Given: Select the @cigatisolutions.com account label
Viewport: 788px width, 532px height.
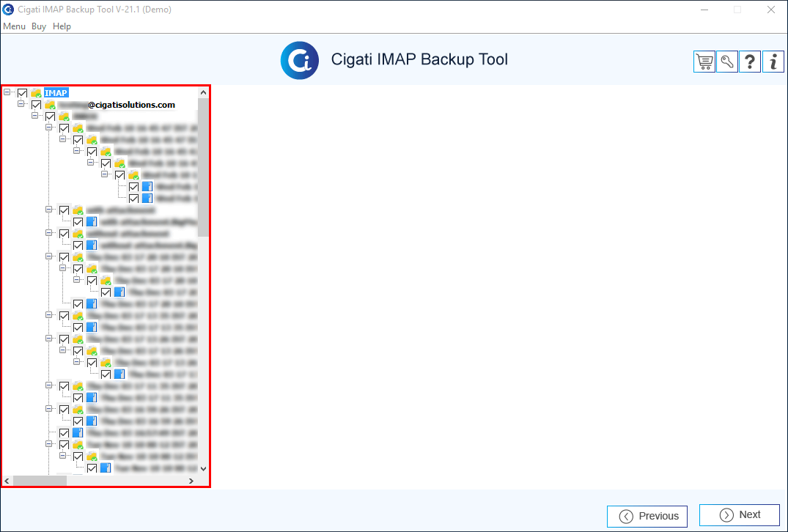Looking at the screenshot, I should (132, 105).
